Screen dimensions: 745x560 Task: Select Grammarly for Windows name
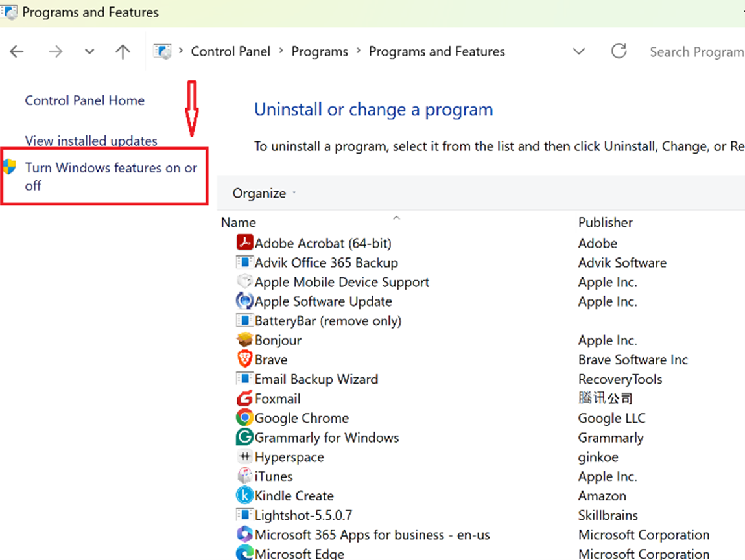(327, 437)
